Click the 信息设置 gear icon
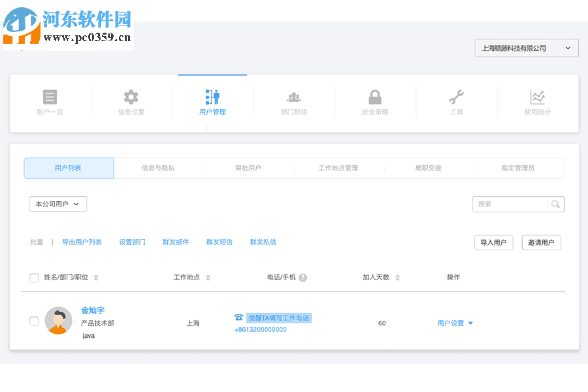588x392 pixels. tap(131, 96)
